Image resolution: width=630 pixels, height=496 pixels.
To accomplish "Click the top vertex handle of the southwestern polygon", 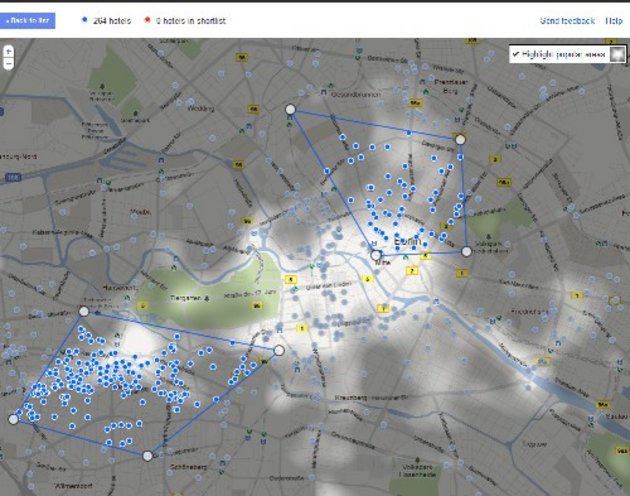I will tap(84, 312).
